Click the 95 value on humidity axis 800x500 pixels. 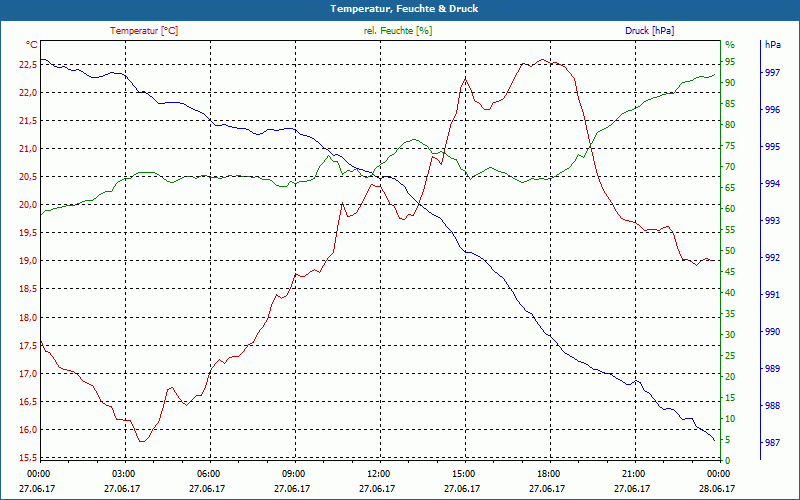(x=731, y=62)
